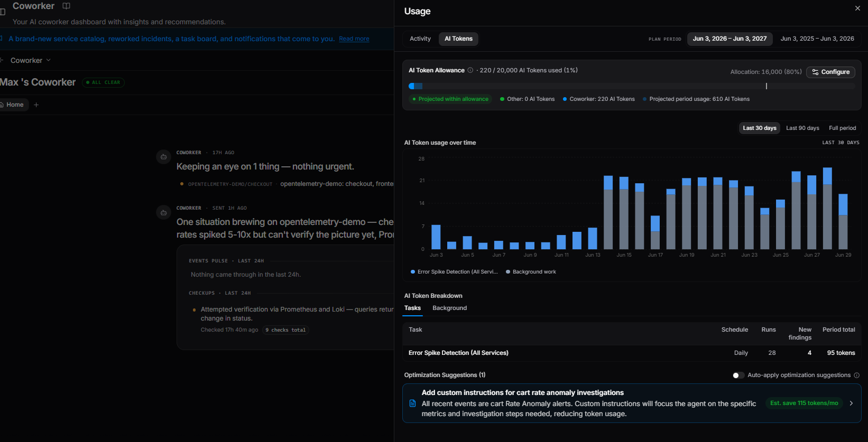The height and width of the screenshot is (442, 868).
Task: Switch to the Activity tab
Action: (x=420, y=39)
